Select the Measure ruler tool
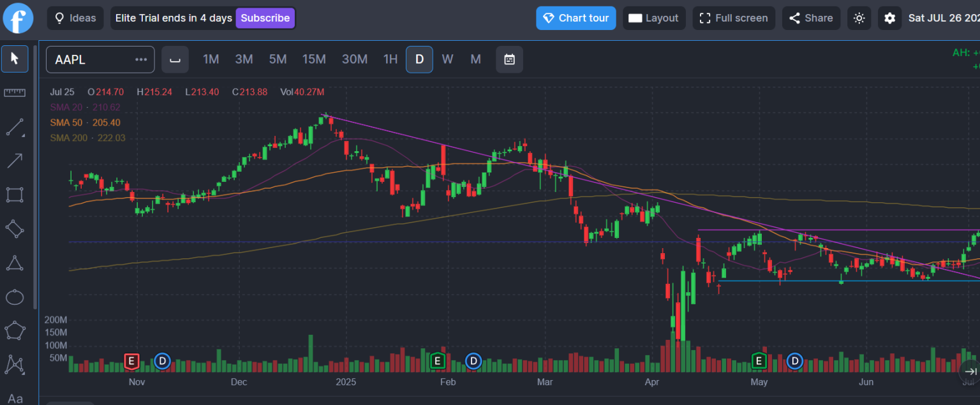This screenshot has height=405, width=980. click(x=14, y=92)
